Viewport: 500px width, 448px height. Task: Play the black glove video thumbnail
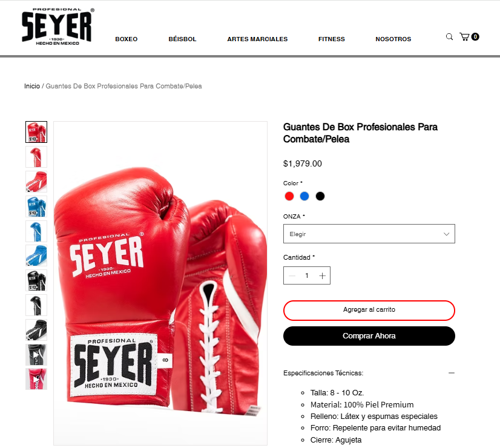point(36,355)
